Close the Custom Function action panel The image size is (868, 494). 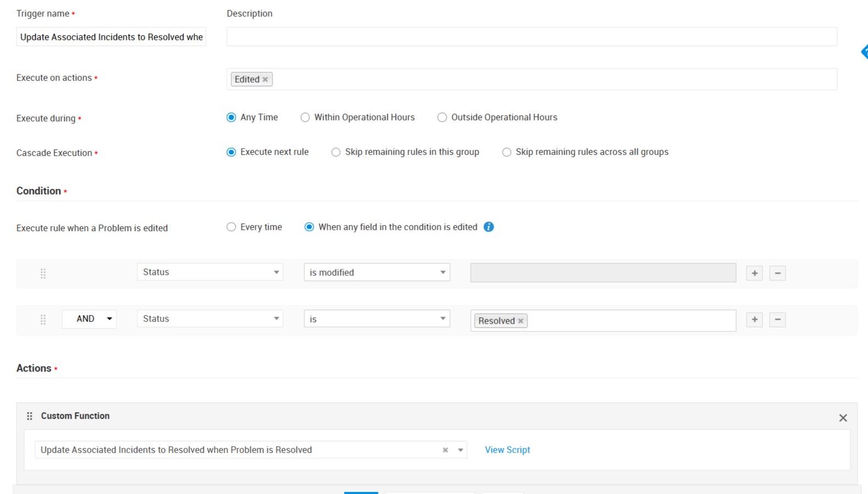[x=843, y=418]
